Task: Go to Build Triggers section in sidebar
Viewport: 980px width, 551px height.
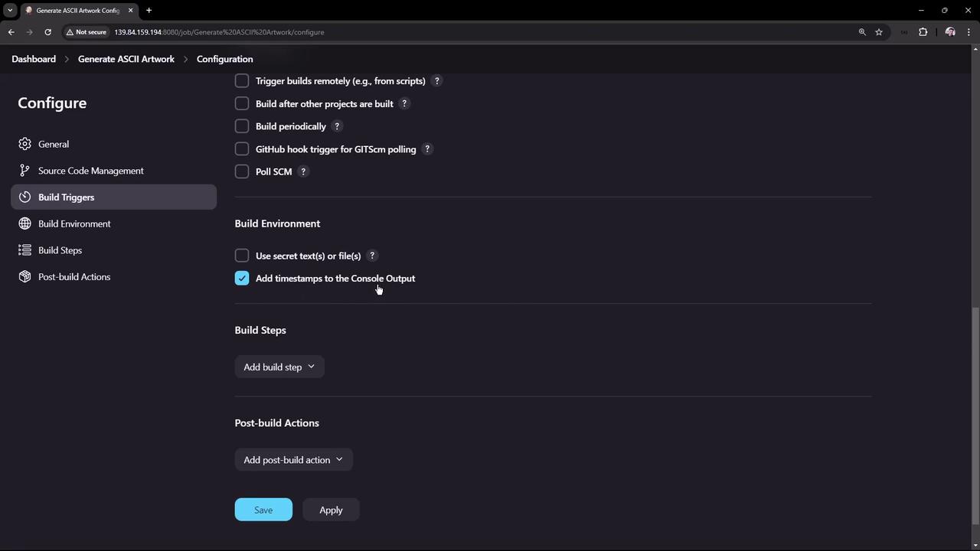Action: pos(67,197)
